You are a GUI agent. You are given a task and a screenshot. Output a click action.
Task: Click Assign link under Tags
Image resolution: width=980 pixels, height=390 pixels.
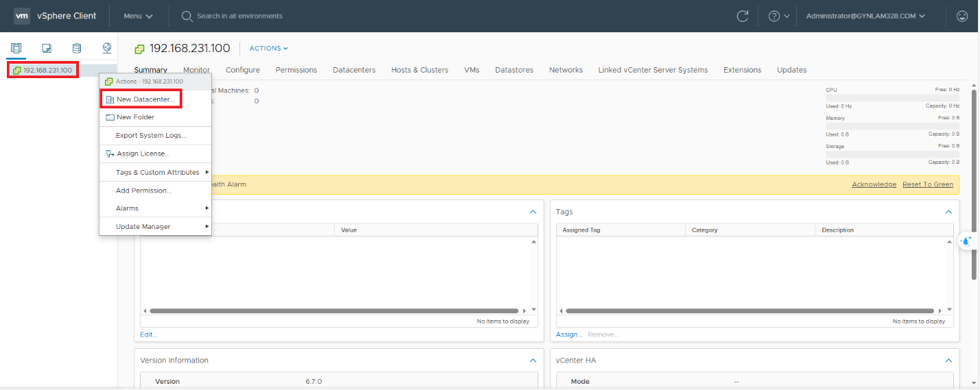click(569, 334)
